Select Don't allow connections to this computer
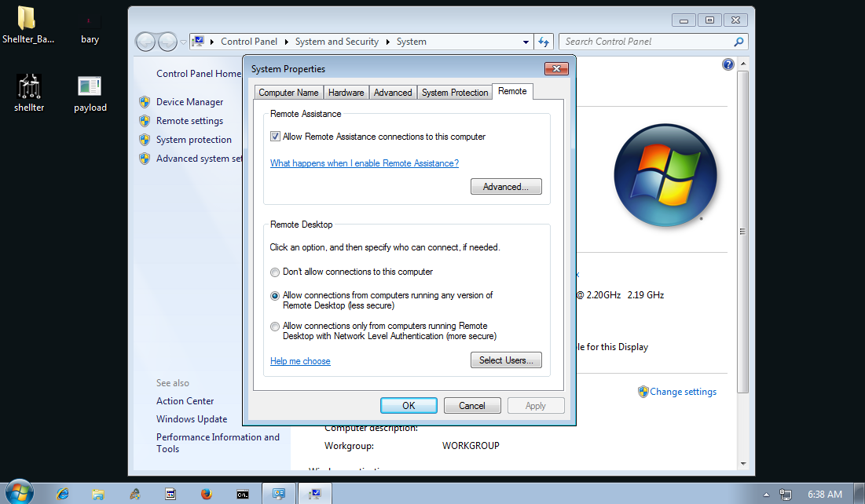Screen dimensions: 865x504 pos(275,272)
